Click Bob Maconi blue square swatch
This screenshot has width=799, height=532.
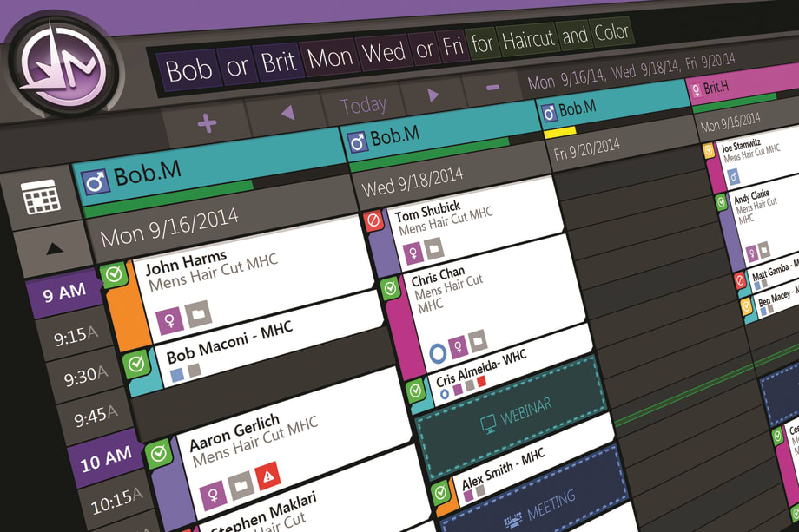click(x=176, y=375)
